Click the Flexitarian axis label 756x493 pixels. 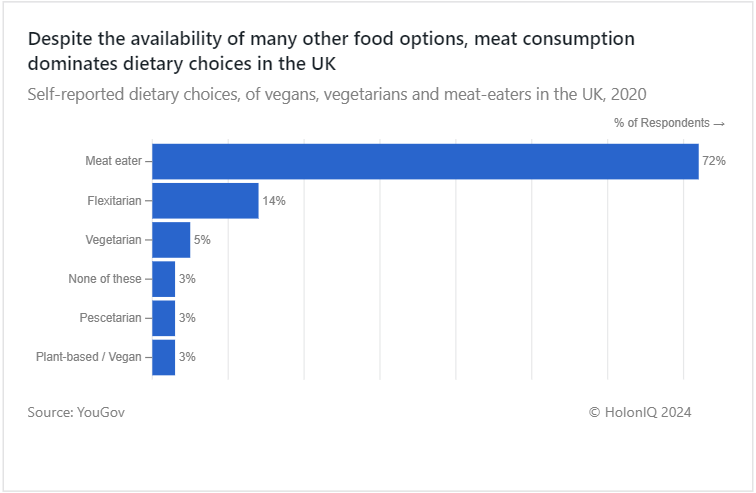click(x=114, y=200)
